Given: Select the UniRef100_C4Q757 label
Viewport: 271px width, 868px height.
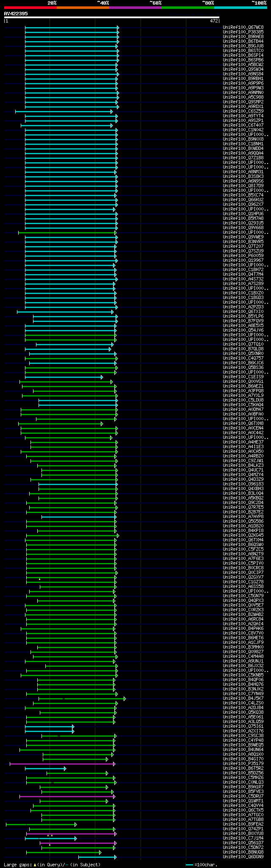Looking at the screenshot, I should pos(243,358).
